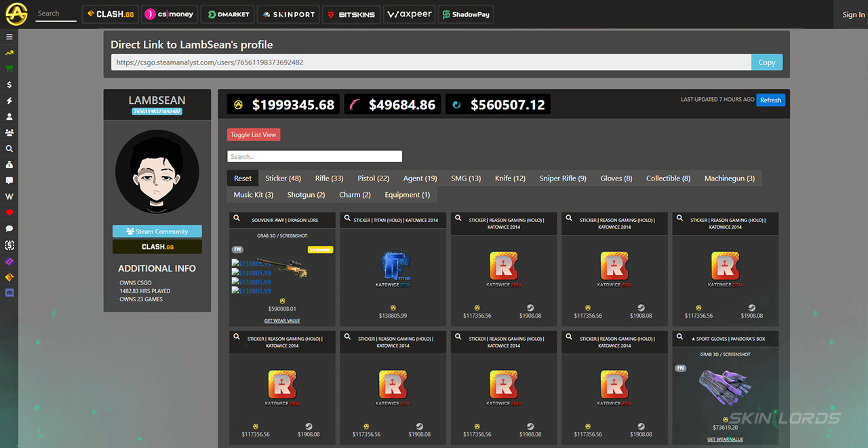
Task: Click the inventory Search... field
Action: click(315, 156)
